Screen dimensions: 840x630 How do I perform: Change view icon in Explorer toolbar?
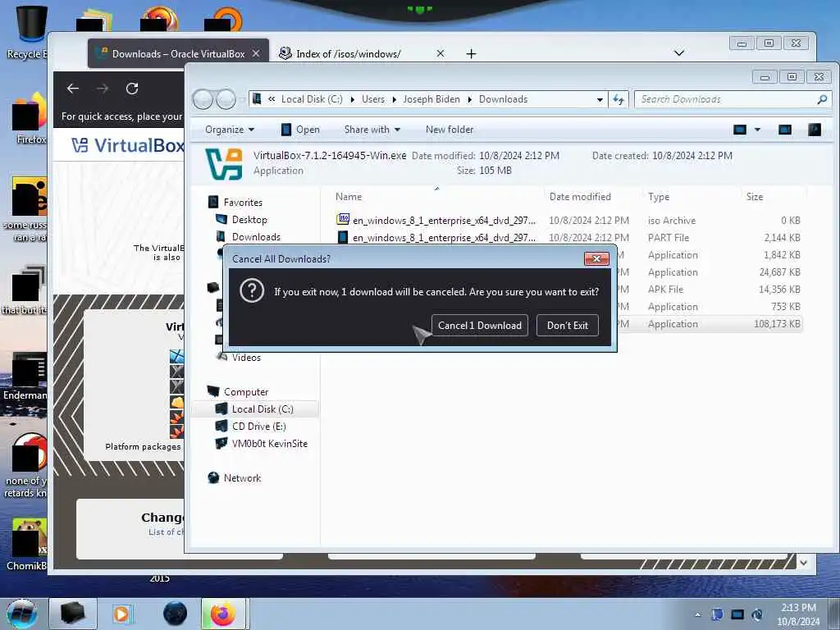(740, 130)
